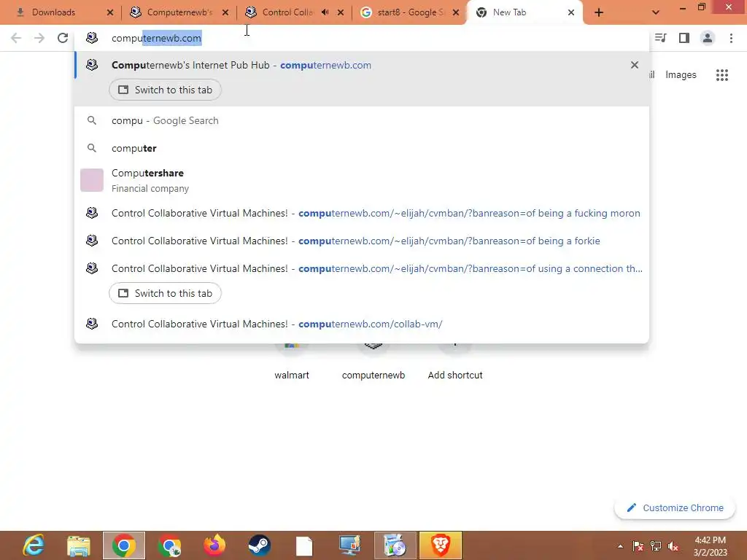
Task: Switch to the Control Collab tab
Action: (x=287, y=12)
